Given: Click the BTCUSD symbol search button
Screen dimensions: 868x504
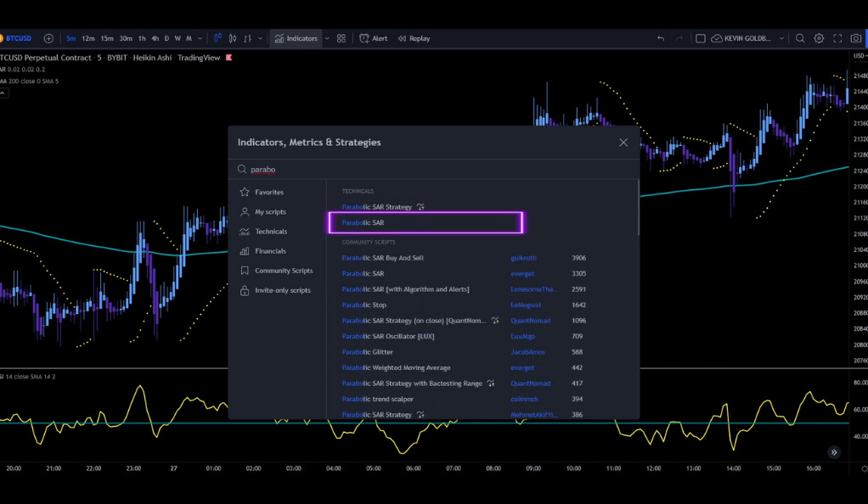Looking at the screenshot, I should (x=17, y=38).
